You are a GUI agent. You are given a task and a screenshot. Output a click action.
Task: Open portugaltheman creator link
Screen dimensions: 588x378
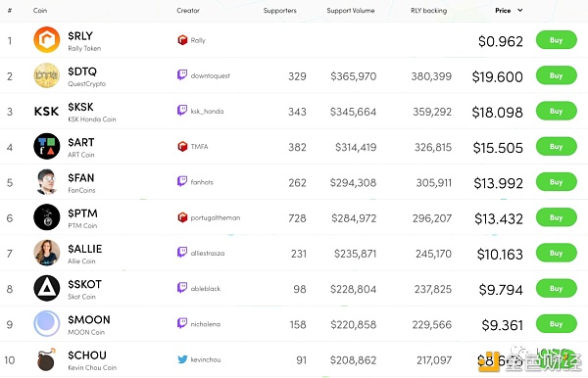216,217
